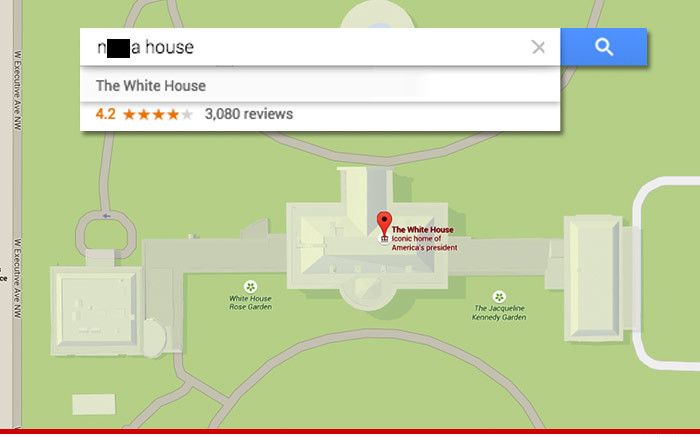Click the West Wing building footprint

96,310
